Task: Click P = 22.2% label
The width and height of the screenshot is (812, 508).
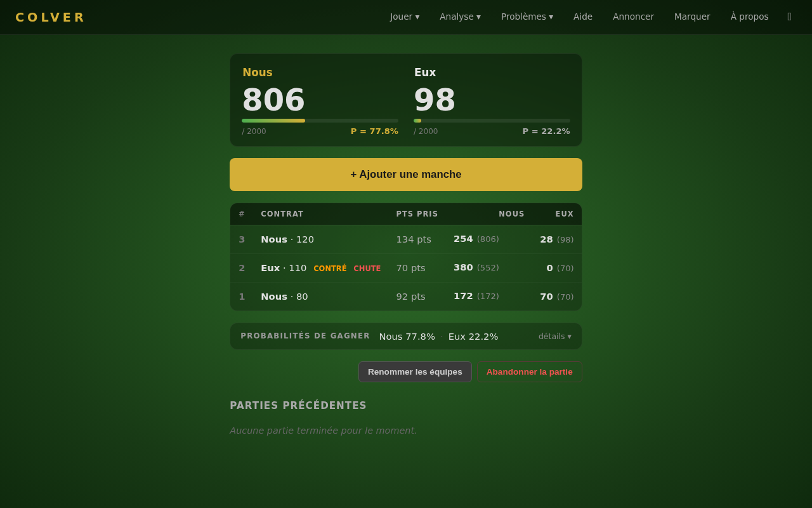Action: coord(546,131)
